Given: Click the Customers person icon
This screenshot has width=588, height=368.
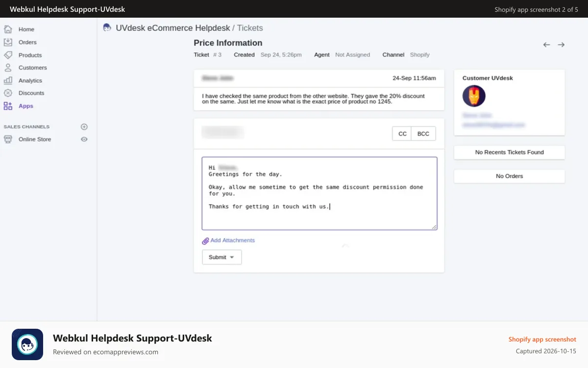Looking at the screenshot, I should pos(8,68).
